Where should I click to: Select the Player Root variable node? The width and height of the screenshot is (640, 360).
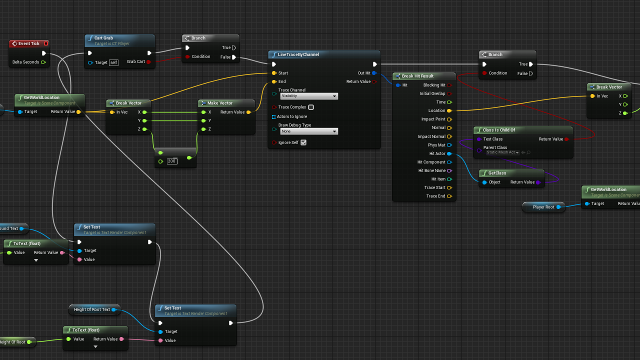544,207
